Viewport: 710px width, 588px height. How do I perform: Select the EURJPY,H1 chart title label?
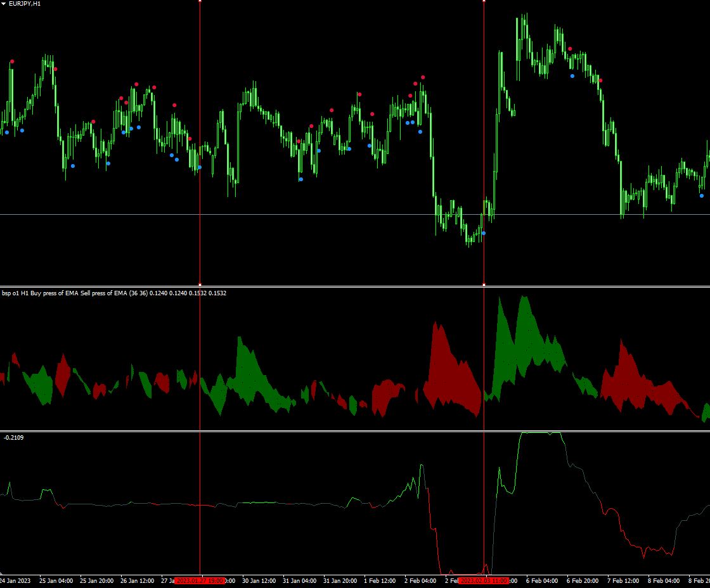[x=25, y=4]
